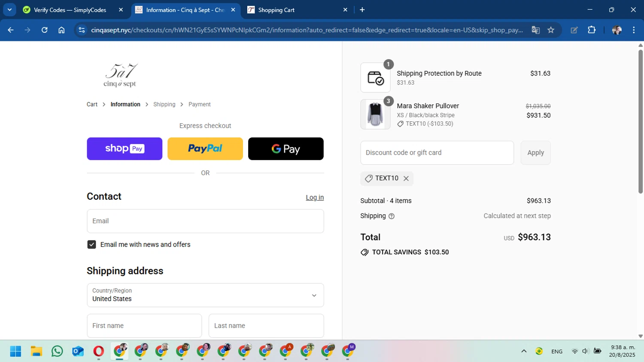Image resolution: width=644 pixels, height=362 pixels.
Task: Bookmark this page with the star
Action: point(551,30)
